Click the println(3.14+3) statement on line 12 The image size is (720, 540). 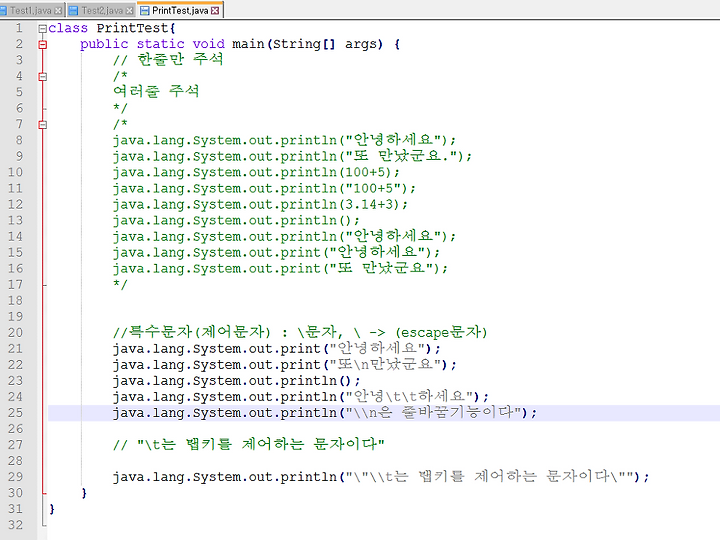(260, 205)
